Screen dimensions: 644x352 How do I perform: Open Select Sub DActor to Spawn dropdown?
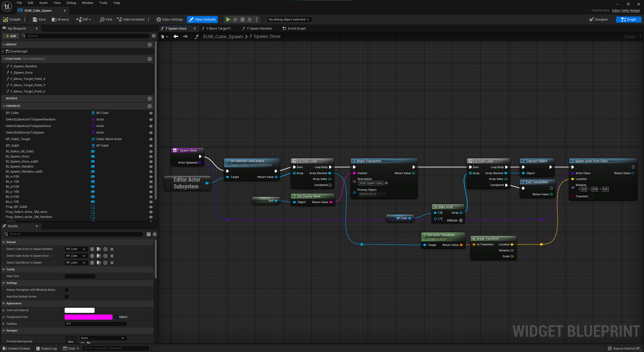pos(76,263)
